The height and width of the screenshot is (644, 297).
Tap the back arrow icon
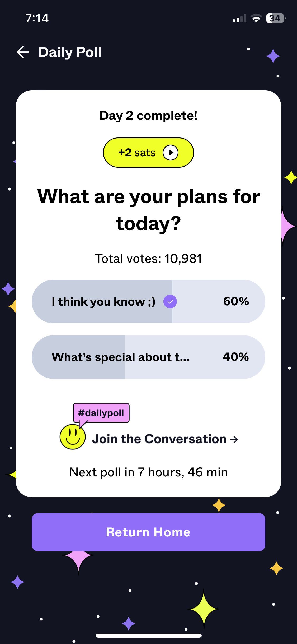pos(23,52)
